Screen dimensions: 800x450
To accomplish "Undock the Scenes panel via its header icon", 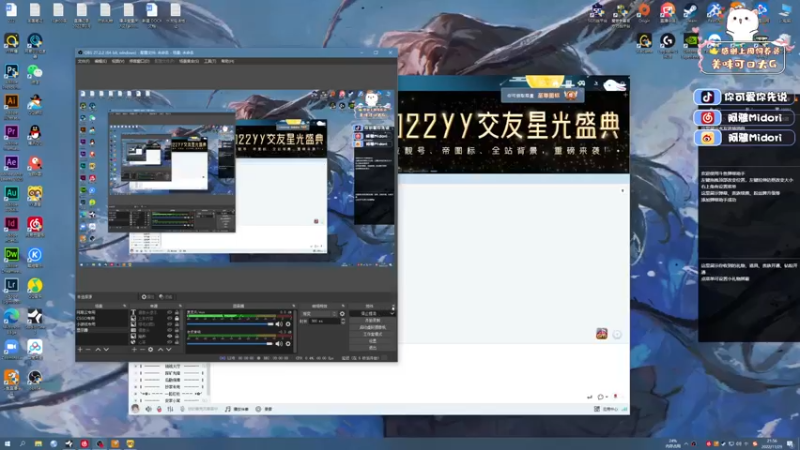I will click(x=124, y=306).
